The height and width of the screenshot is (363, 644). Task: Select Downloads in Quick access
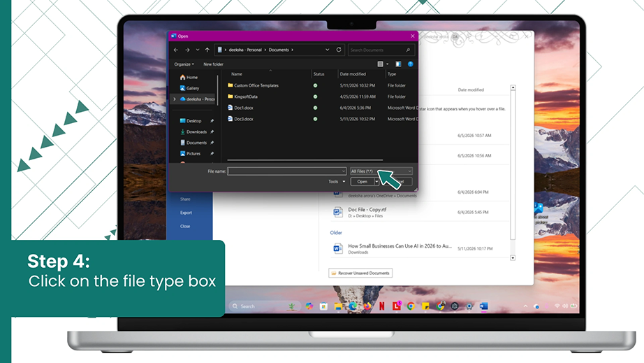tap(193, 132)
